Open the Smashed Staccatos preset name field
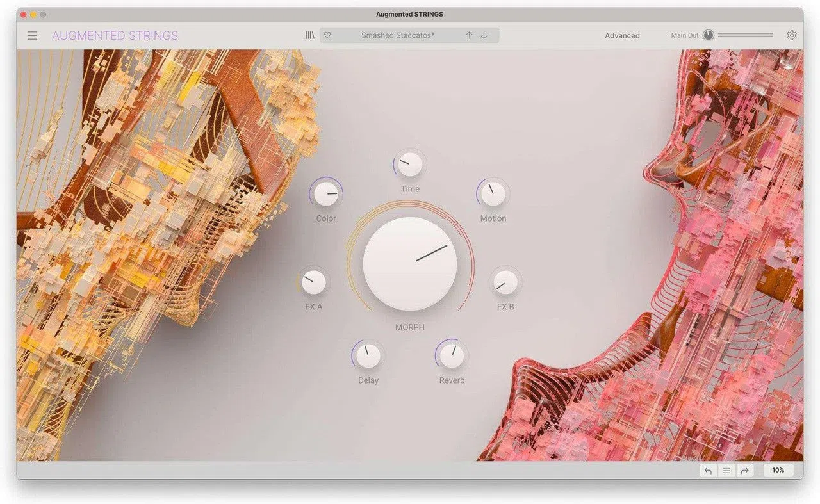 (x=398, y=35)
